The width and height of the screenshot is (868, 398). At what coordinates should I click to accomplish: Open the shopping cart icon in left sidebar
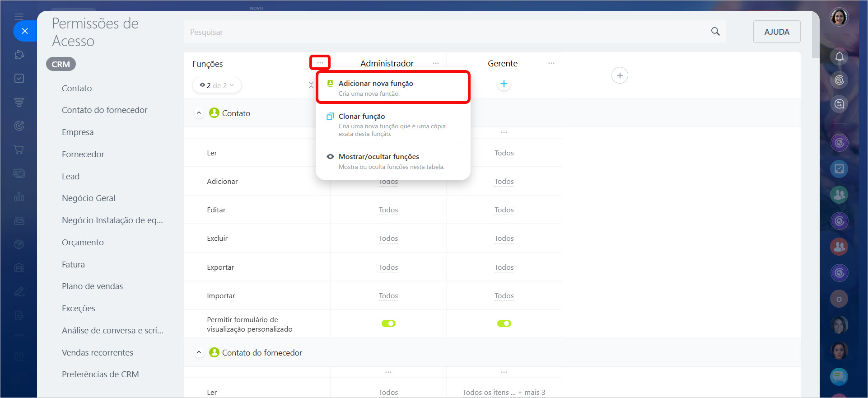(19, 150)
